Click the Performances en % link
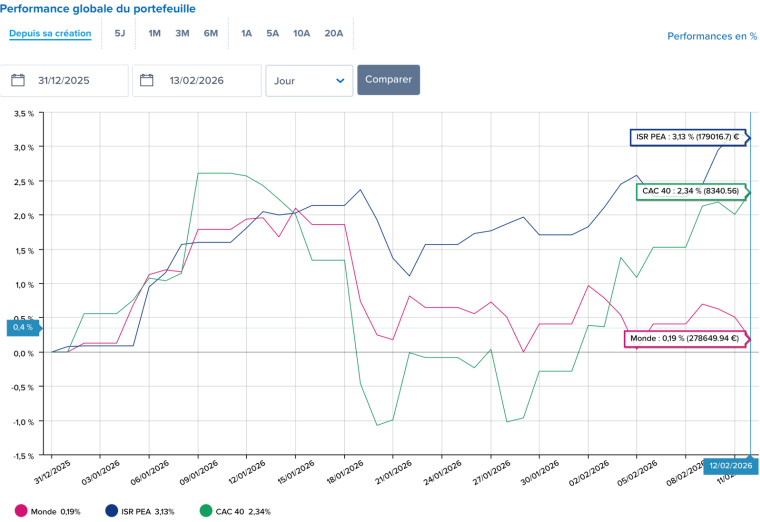 (x=711, y=36)
